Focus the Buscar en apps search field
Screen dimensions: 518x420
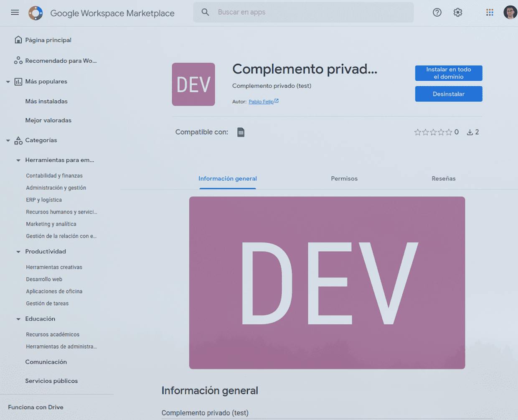click(303, 12)
